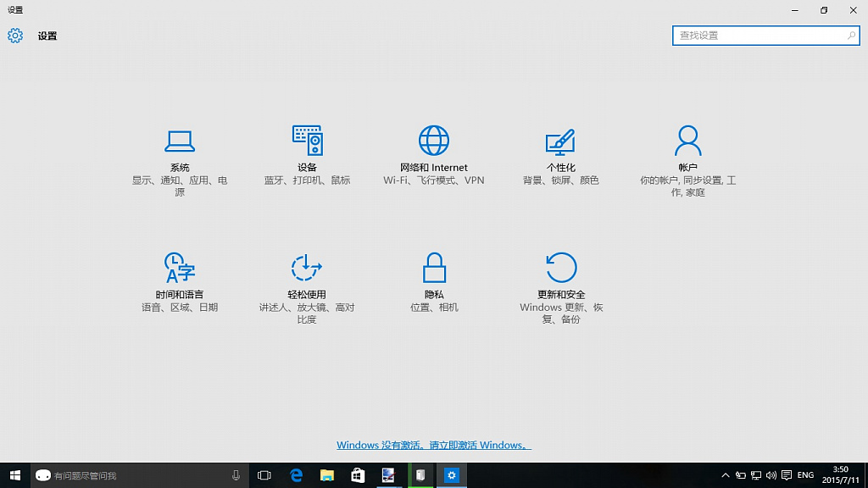Viewport: 868px width, 488px height.
Task: Click the 系统 label text
Action: 180,167
